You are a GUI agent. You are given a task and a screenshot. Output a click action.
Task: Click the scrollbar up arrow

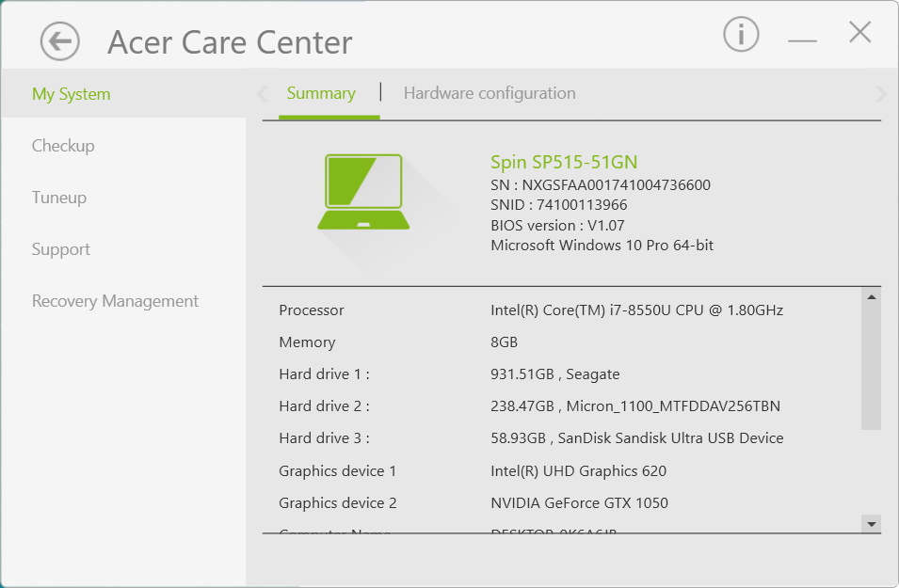[x=871, y=297]
